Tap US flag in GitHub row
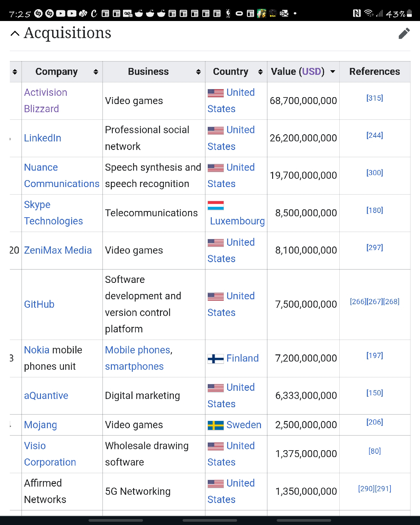Image resolution: width=420 pixels, height=525 pixels. point(216,296)
